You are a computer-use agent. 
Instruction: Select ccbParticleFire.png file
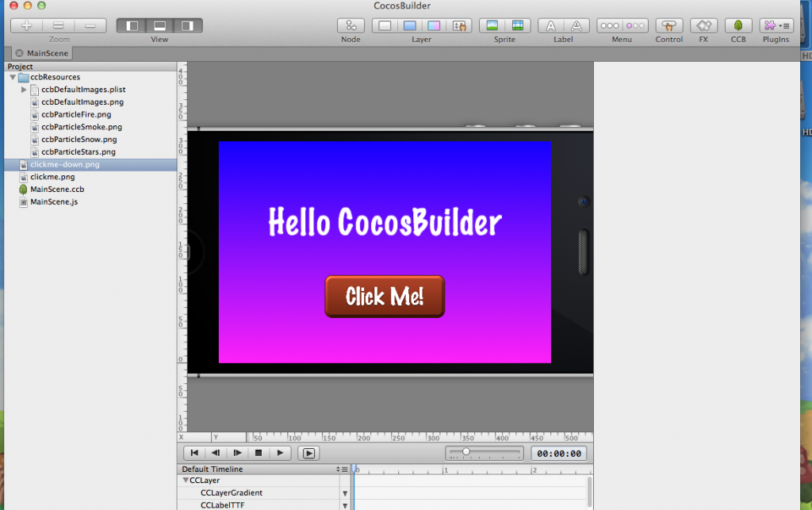pyautogui.click(x=76, y=114)
